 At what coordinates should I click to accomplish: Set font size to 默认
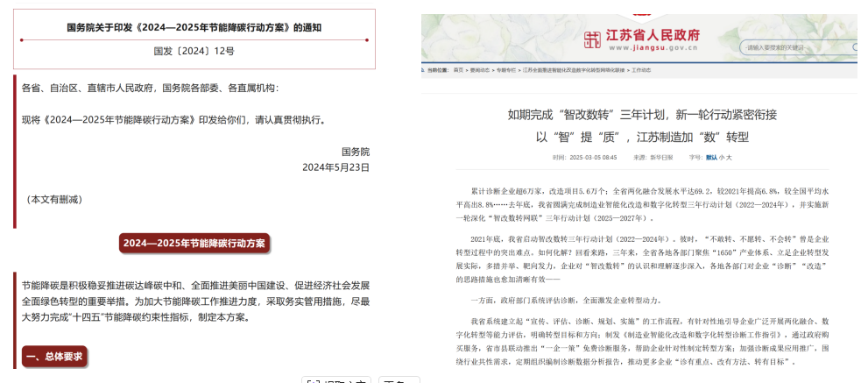[x=710, y=157]
